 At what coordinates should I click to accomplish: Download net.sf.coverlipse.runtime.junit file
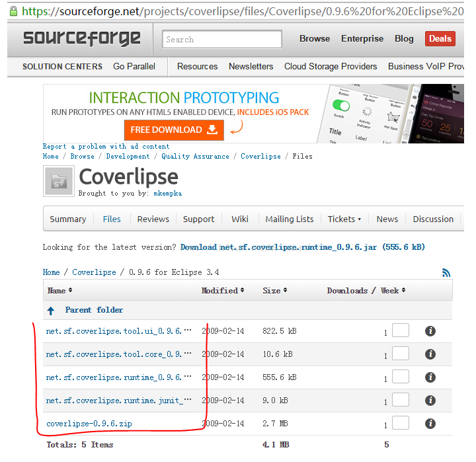[119, 401]
